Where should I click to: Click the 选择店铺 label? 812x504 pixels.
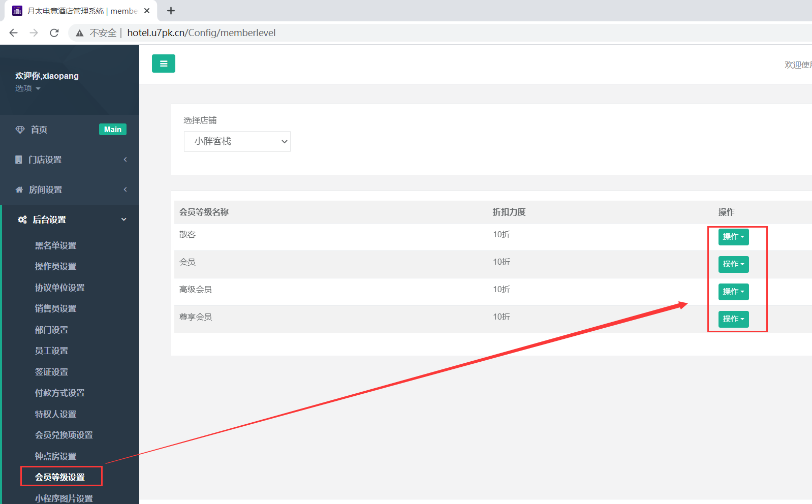200,120
